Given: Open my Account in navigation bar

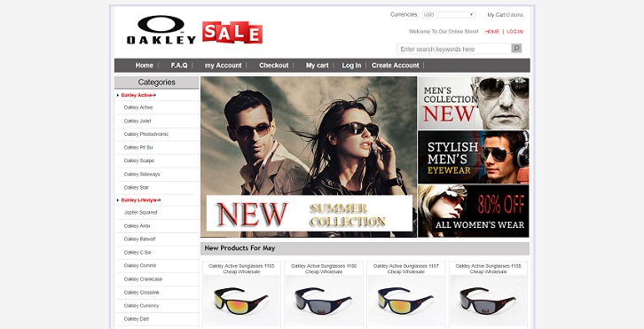Looking at the screenshot, I should (x=223, y=66).
